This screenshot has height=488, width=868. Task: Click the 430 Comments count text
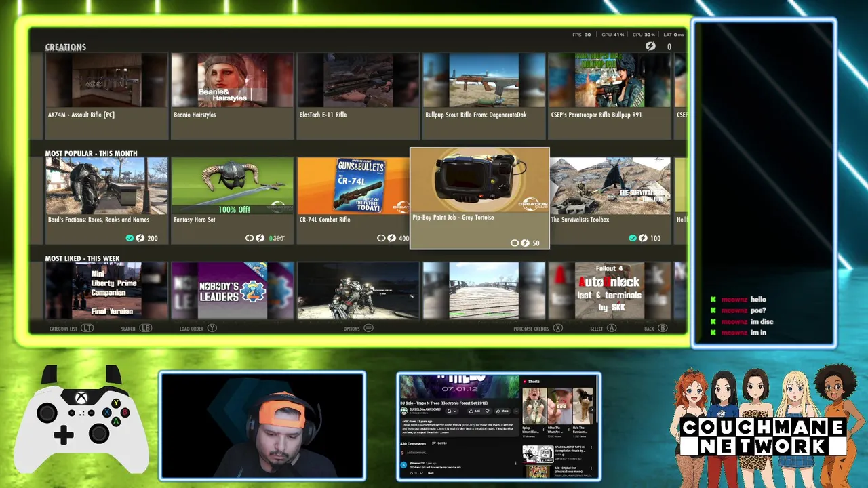tap(413, 444)
